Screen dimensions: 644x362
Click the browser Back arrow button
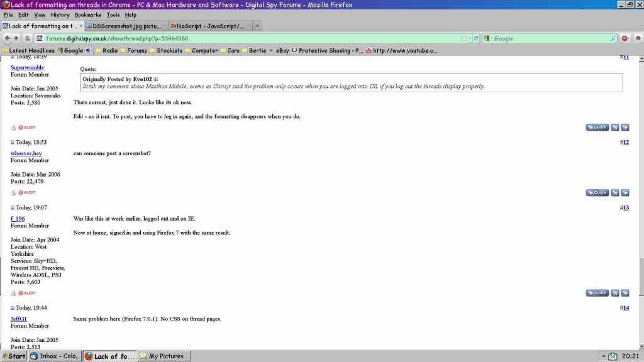[x=7, y=38]
